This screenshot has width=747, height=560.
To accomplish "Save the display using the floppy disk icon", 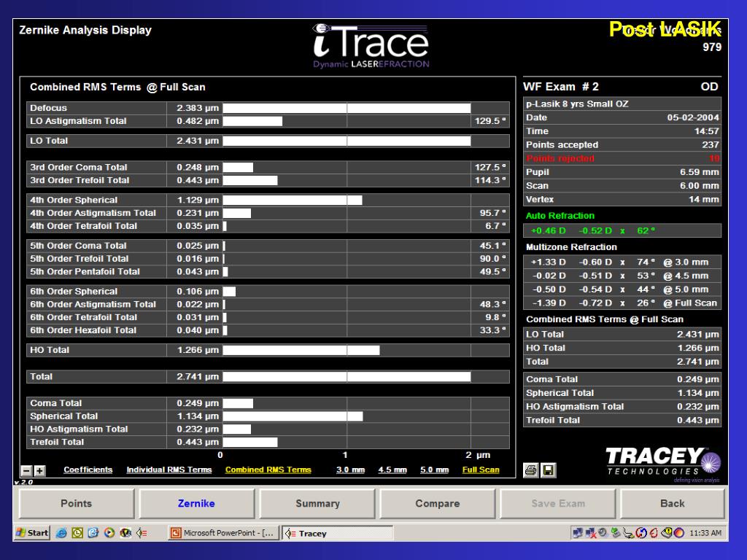I will [549, 470].
